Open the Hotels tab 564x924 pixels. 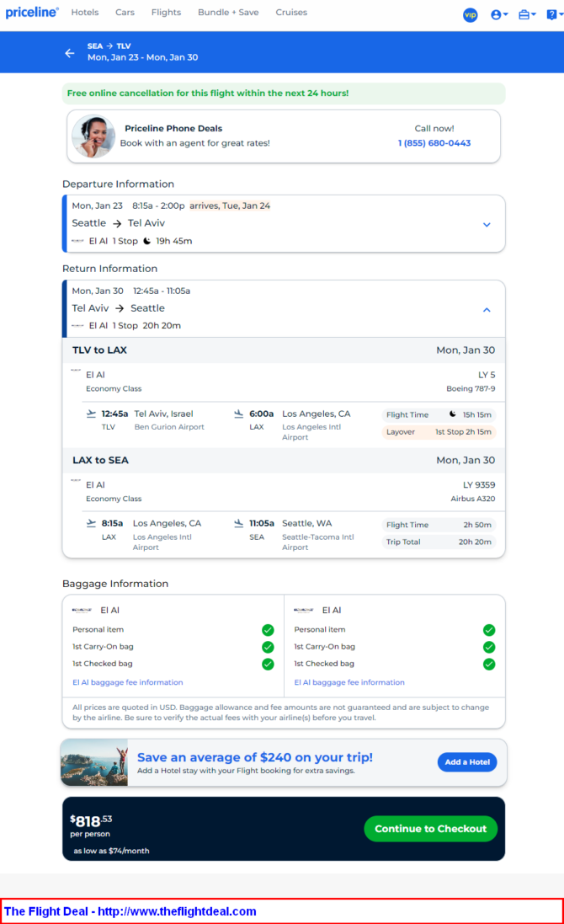point(85,13)
